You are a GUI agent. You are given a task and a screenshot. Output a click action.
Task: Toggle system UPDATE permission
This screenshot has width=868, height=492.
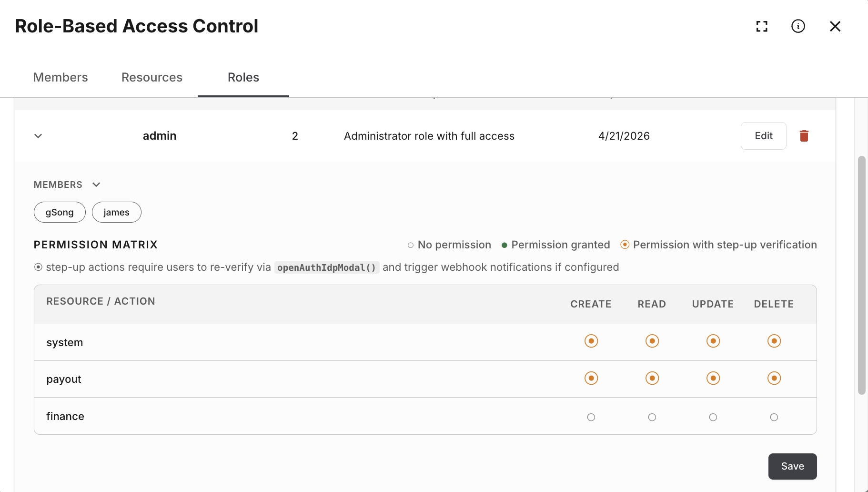tap(713, 341)
